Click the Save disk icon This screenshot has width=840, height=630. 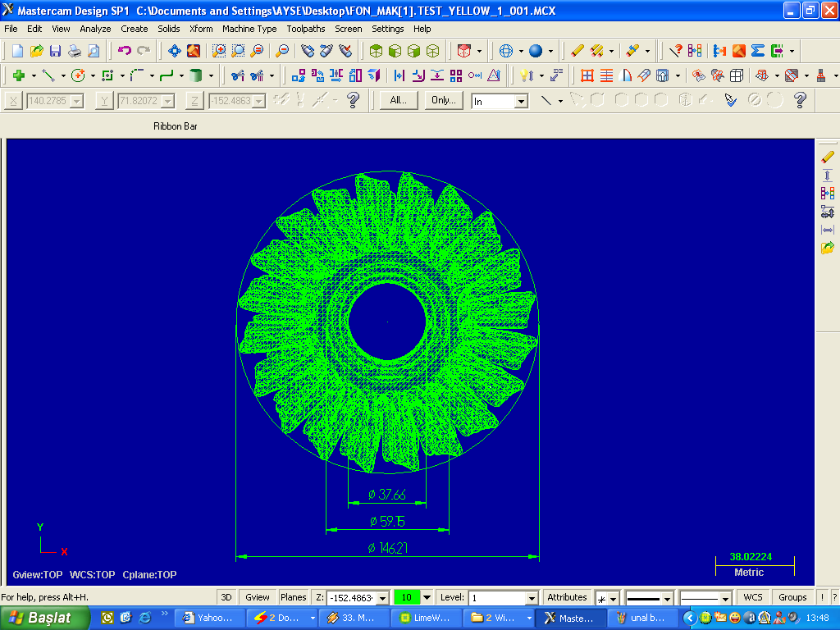[55, 51]
